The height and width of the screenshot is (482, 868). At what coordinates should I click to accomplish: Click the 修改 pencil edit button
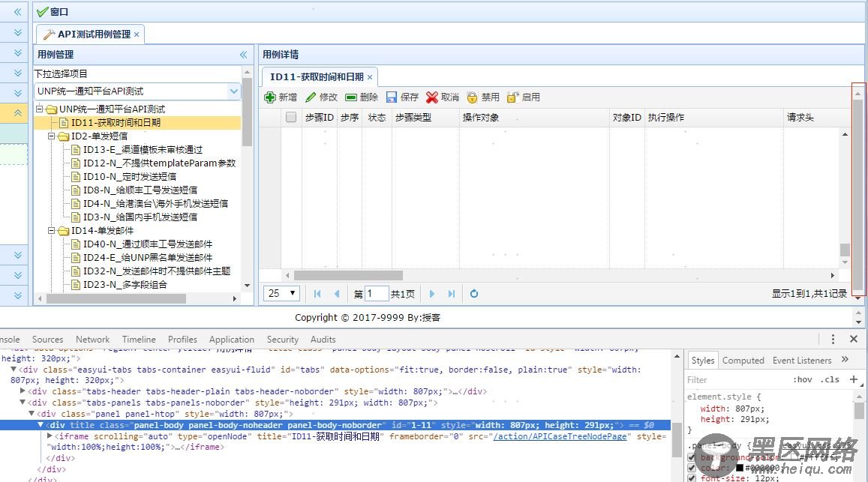[321, 97]
